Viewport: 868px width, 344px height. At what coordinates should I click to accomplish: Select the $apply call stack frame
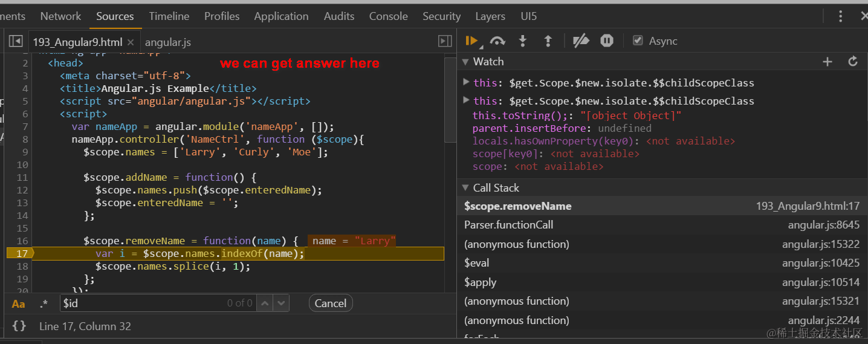click(662, 282)
